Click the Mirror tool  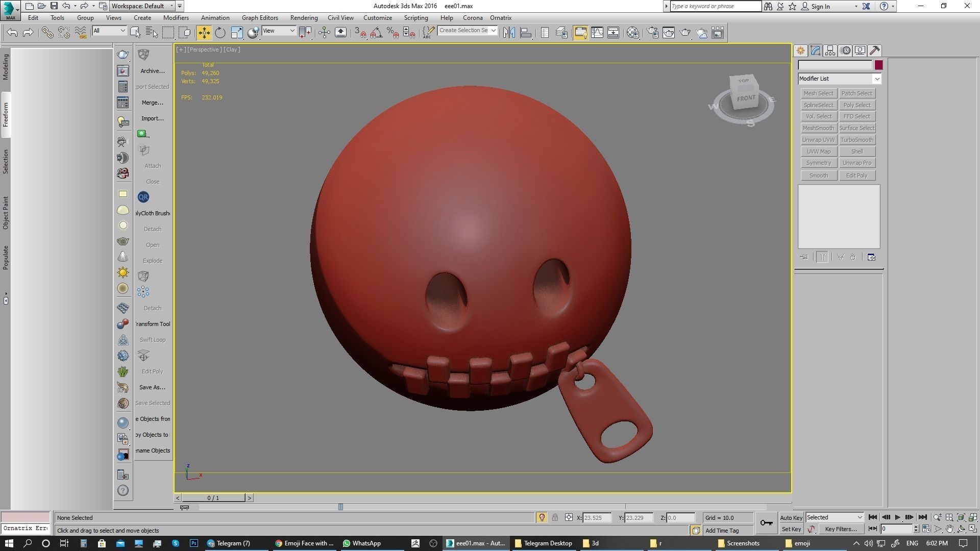(x=509, y=33)
